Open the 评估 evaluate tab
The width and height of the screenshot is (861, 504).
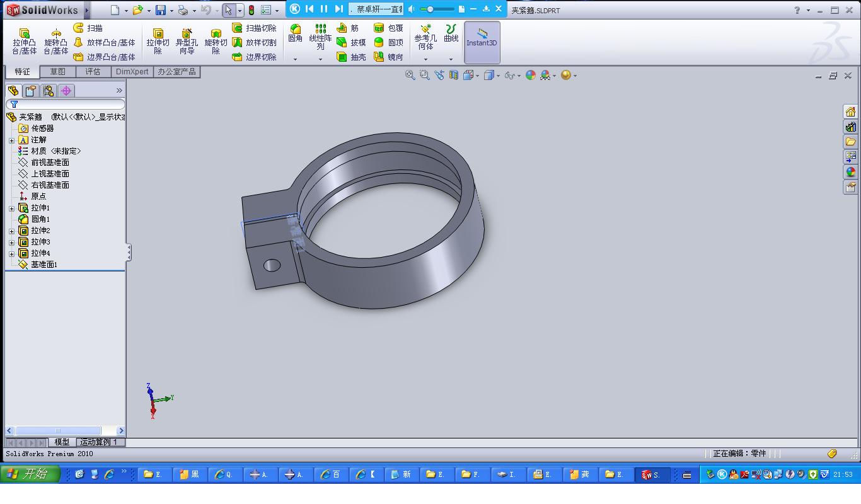point(93,72)
